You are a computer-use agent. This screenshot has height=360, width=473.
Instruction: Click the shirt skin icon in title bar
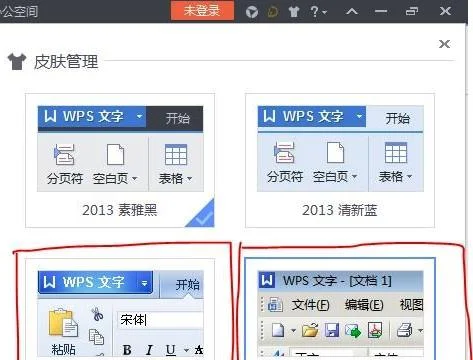pyautogui.click(x=294, y=12)
